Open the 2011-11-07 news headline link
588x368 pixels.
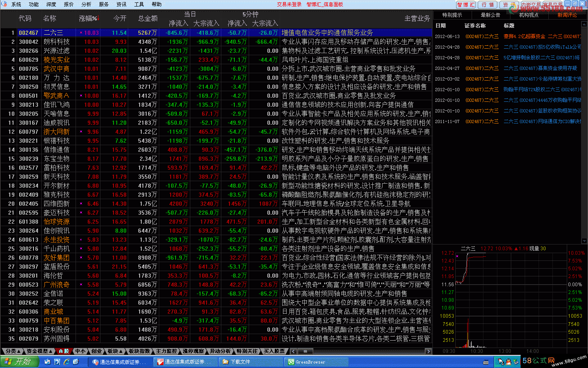(x=542, y=121)
